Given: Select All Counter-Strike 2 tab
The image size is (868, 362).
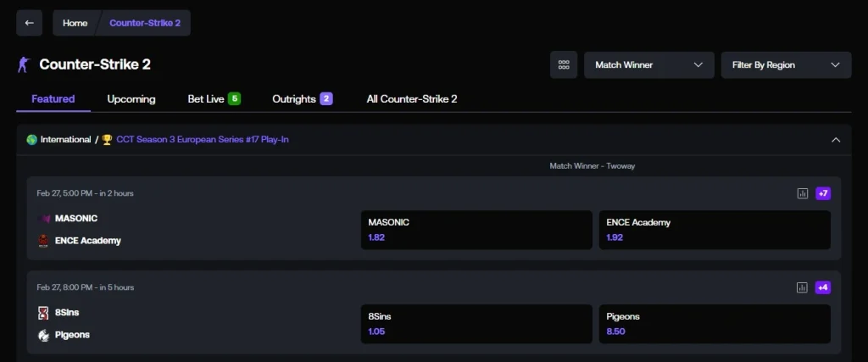Looking at the screenshot, I should [412, 99].
